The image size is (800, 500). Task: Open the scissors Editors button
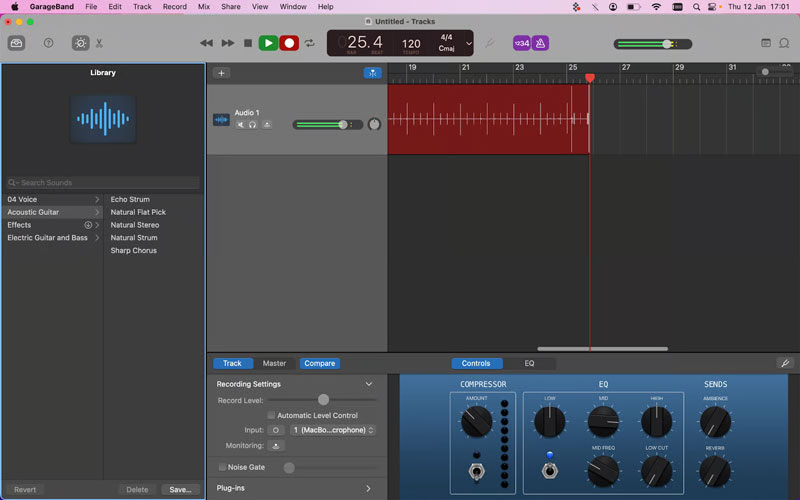point(99,43)
